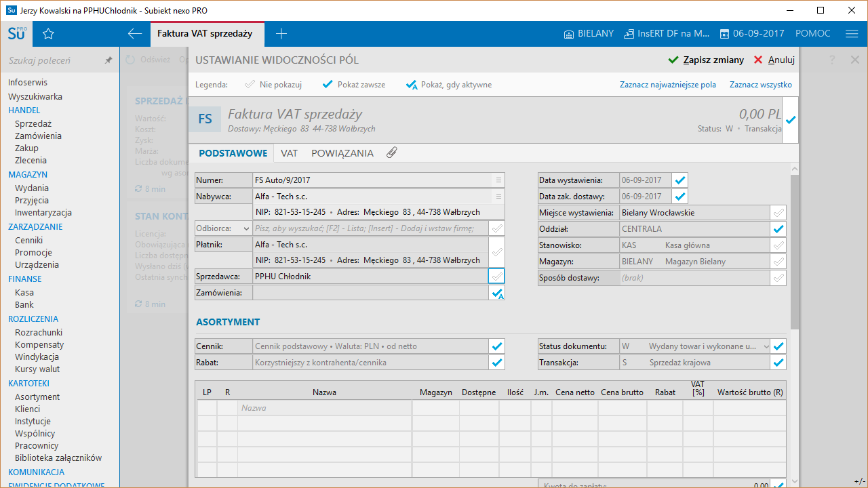Toggle visibility of Data wystawienia field
The width and height of the screenshot is (868, 488).
click(x=680, y=180)
